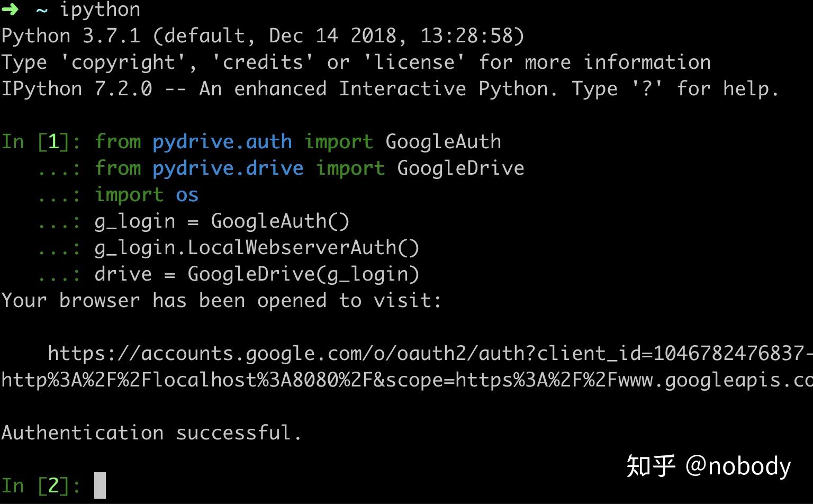This screenshot has height=504, width=813.
Task: Click the tilde home directory symbol
Action: pyautogui.click(x=41, y=9)
